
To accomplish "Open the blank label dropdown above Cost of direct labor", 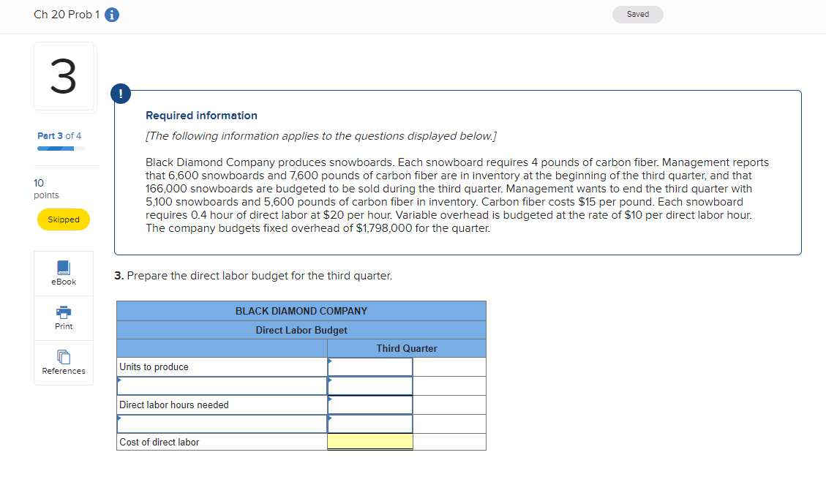I will (x=222, y=424).
